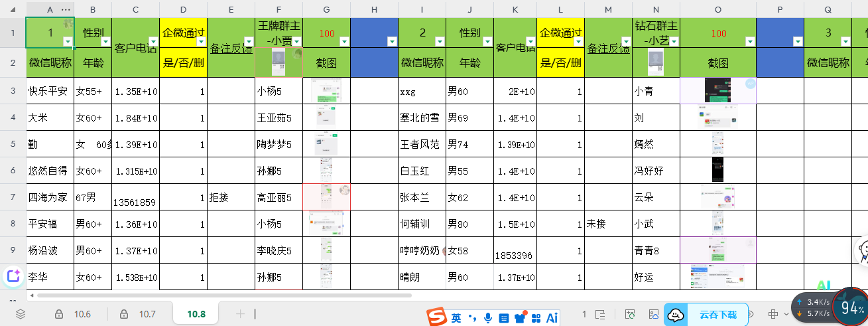
Task: Click the AI assistant sparkle floating icon
Action: point(12,277)
